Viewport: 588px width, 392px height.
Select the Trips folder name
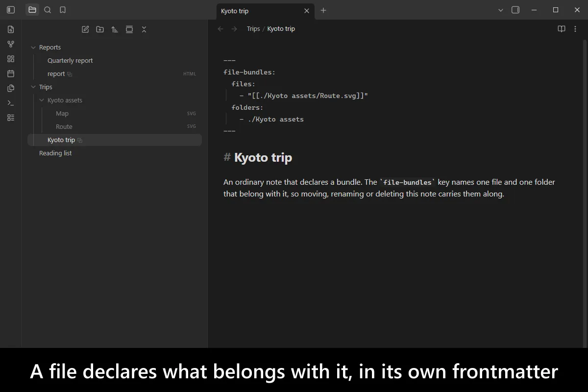tap(46, 87)
